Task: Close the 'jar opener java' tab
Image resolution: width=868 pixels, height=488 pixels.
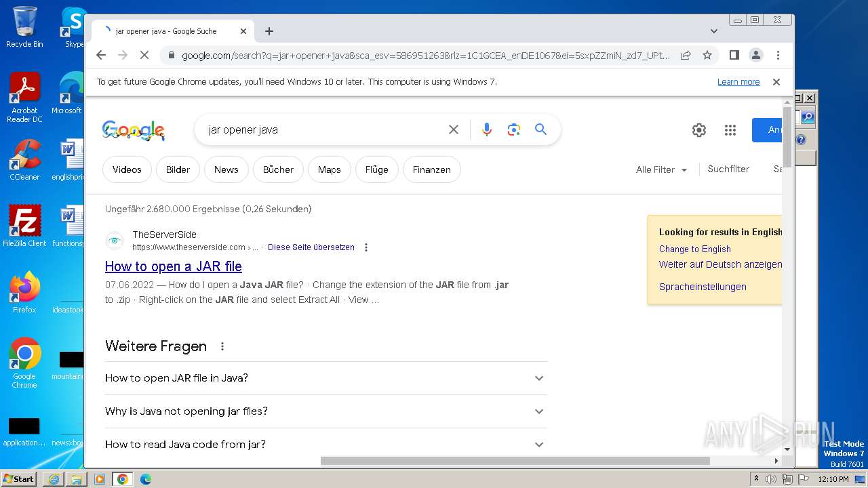Action: click(243, 31)
